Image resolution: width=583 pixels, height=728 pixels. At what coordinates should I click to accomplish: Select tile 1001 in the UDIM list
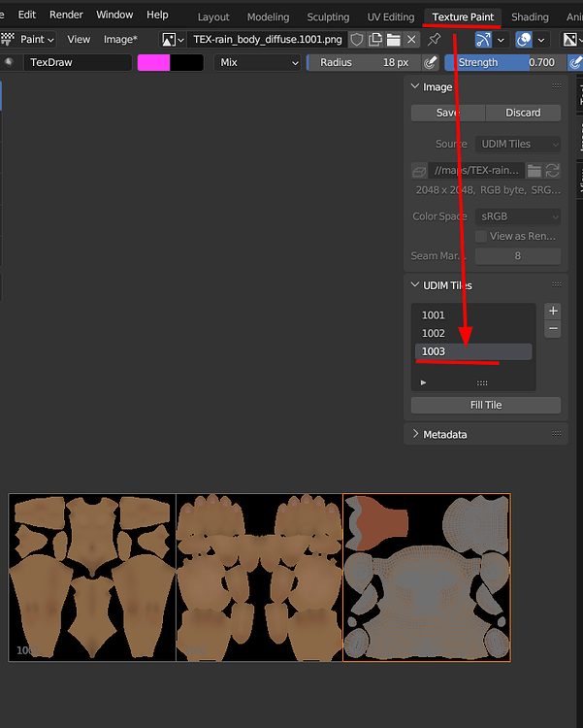[473, 315]
